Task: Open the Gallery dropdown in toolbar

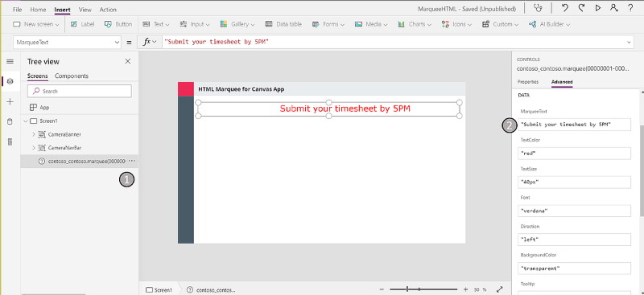Action: [x=237, y=24]
